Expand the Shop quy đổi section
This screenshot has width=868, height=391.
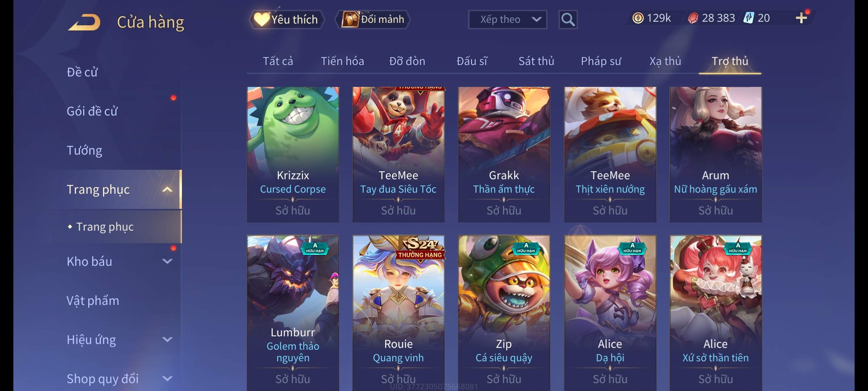(x=167, y=379)
